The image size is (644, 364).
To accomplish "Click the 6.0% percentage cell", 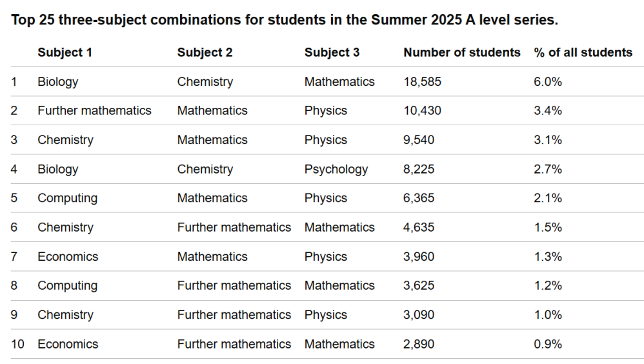I will click(548, 82).
